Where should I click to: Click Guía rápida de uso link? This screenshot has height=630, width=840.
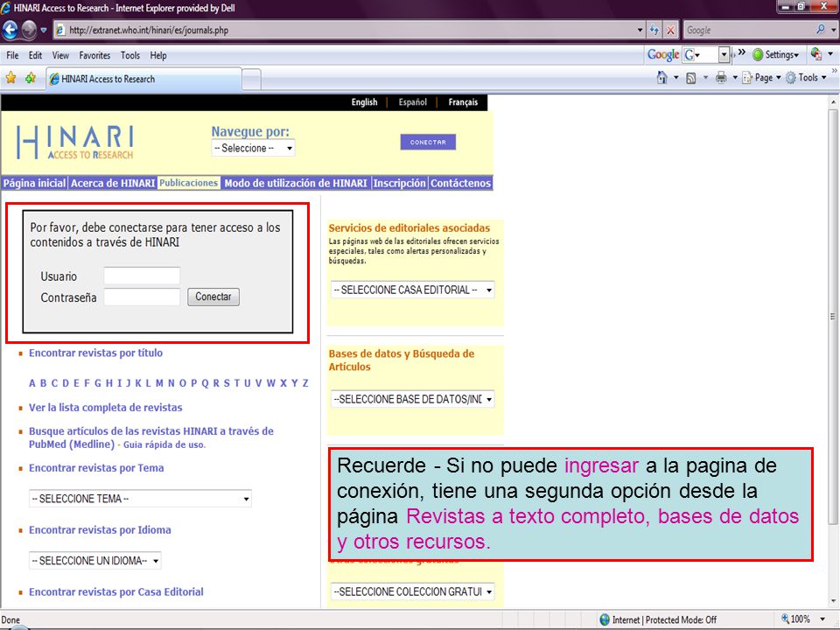point(164,444)
